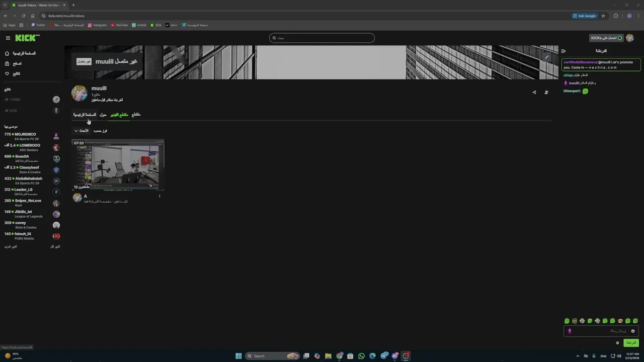Open WhatsApp from taskbar
Viewport: 644px width, 362px height.
pyautogui.click(x=361, y=356)
